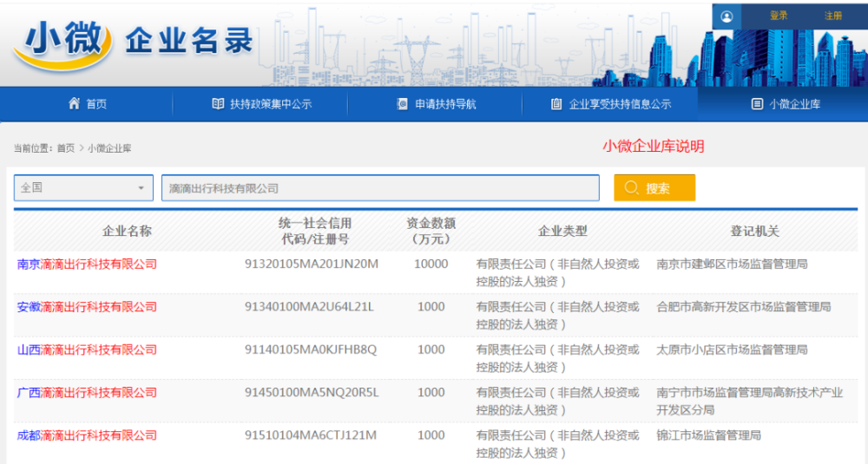Go to 首页 in navigation bar
Screen dimensions: 868x464
88,104
